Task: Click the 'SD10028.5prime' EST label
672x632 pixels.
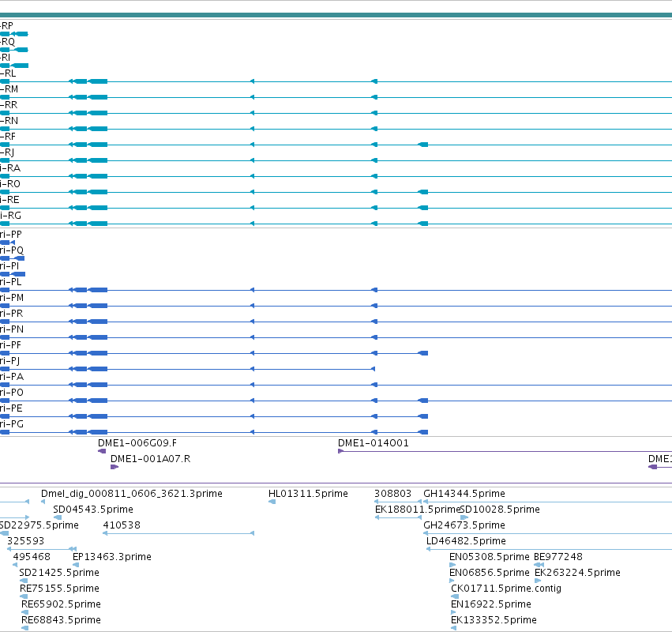Action: 500,510
